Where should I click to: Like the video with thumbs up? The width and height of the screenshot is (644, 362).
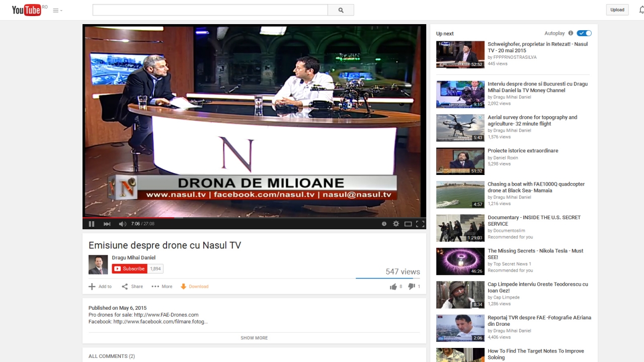coord(393,287)
